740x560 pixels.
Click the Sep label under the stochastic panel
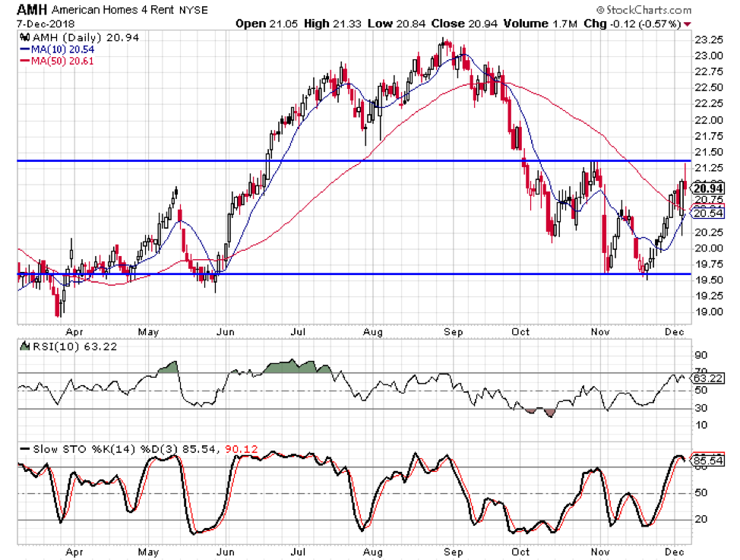[x=453, y=552]
